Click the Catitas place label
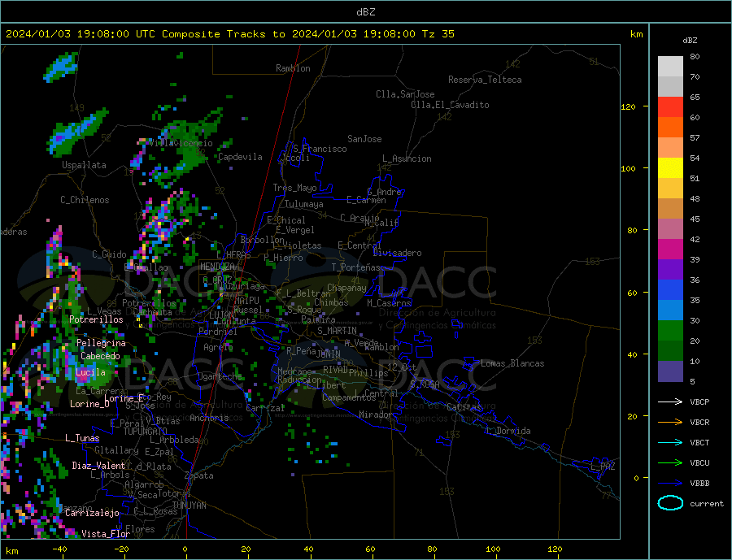The height and width of the screenshot is (560, 732). pyautogui.click(x=464, y=407)
